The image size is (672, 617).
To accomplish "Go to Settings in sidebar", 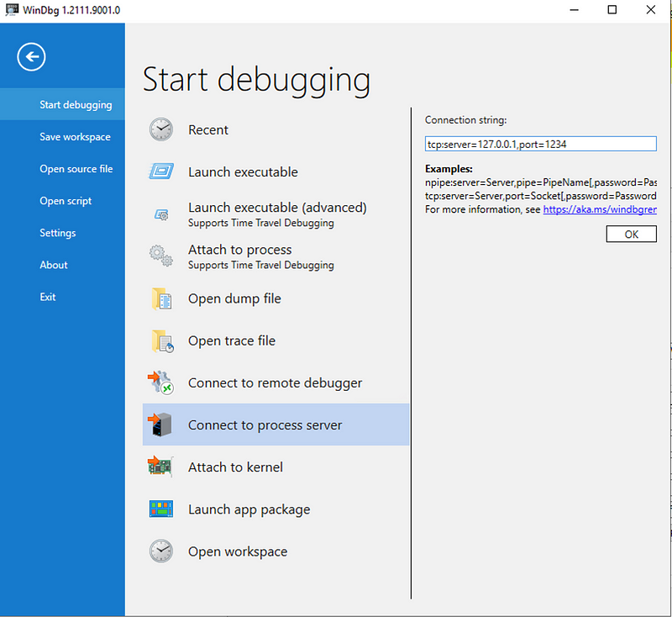I will pyautogui.click(x=62, y=233).
